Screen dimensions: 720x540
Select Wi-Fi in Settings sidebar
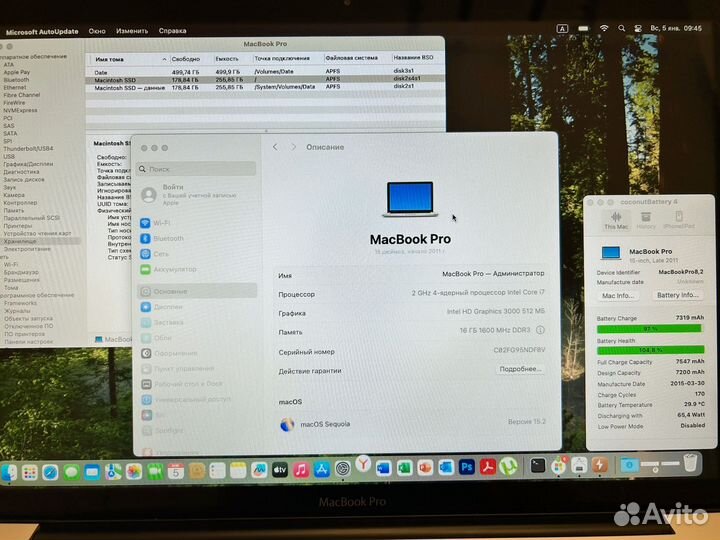click(197, 223)
